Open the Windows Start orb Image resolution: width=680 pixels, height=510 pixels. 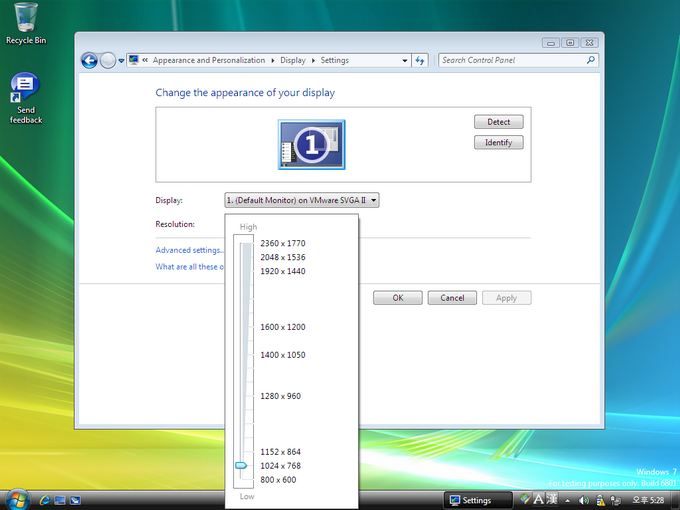pos(17,500)
